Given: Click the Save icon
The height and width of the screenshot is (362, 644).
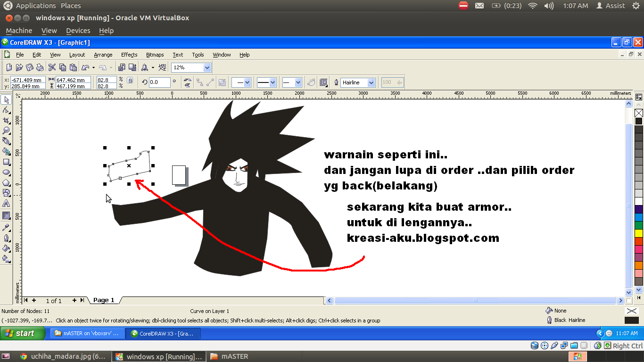Looking at the screenshot, I should tap(30, 67).
